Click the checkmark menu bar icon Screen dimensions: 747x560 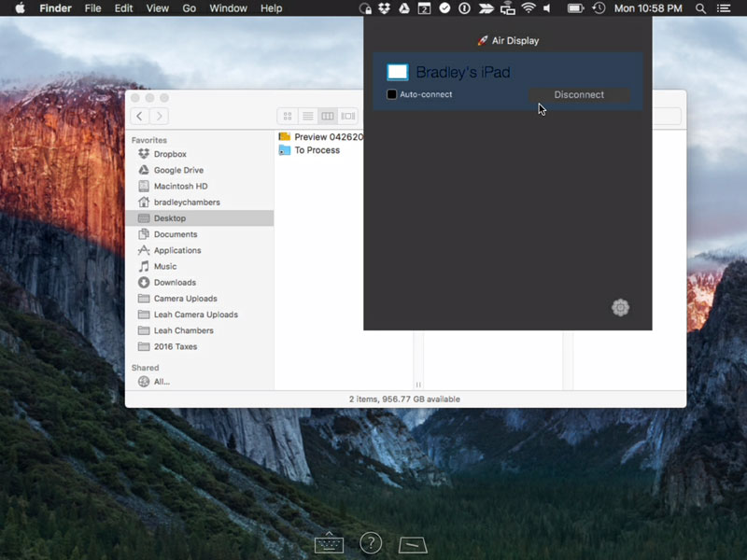[444, 8]
